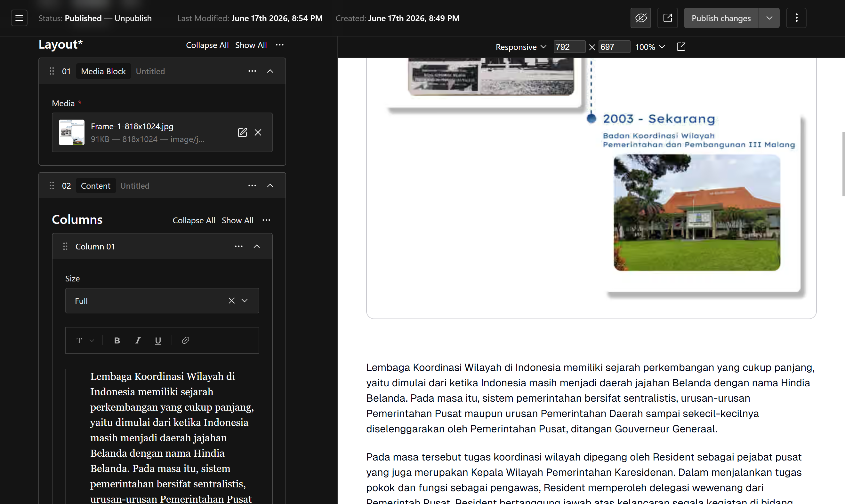The width and height of the screenshot is (845, 504).
Task: Edit Frame-1-818x1024.jpg media file
Action: [x=242, y=132]
